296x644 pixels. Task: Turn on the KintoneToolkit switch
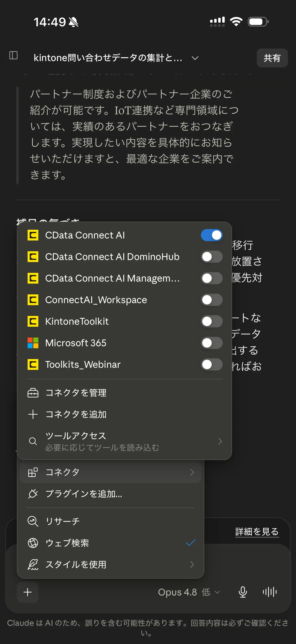[x=212, y=321]
